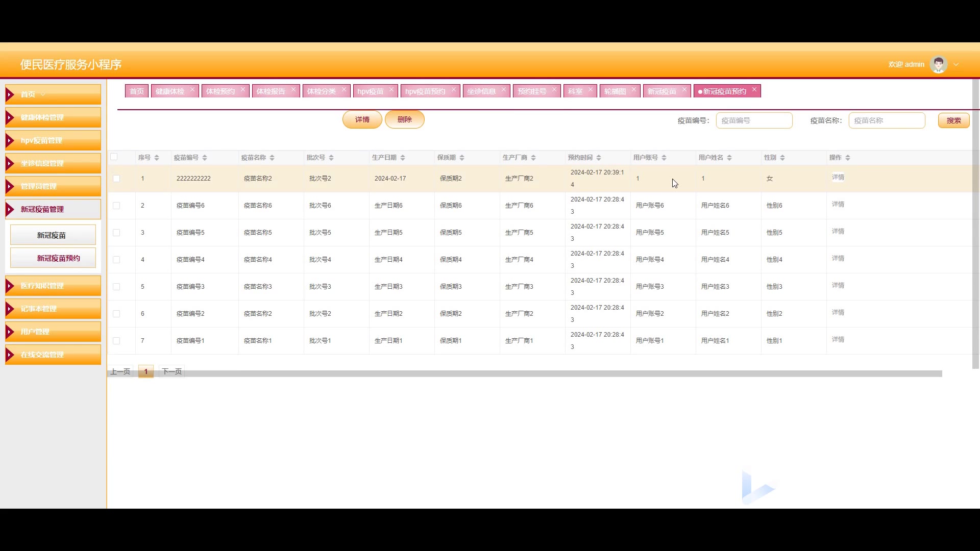Sort by 生产日期 column sort icon

(x=403, y=158)
